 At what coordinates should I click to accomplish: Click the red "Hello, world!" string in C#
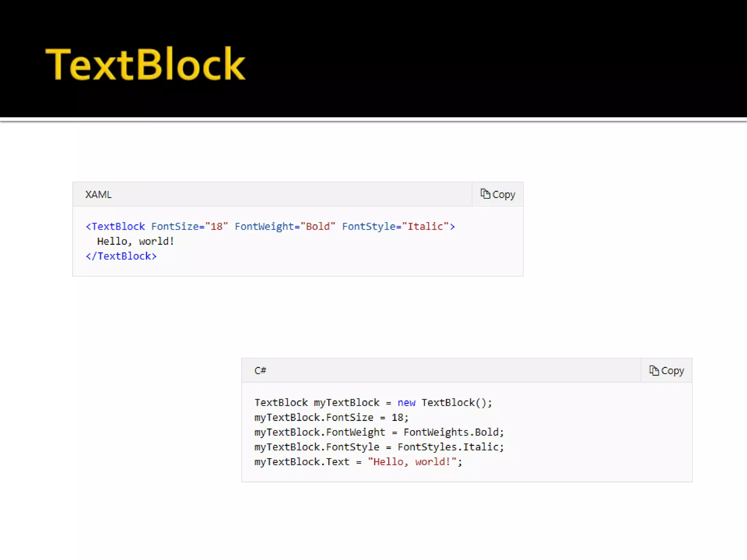click(412, 462)
